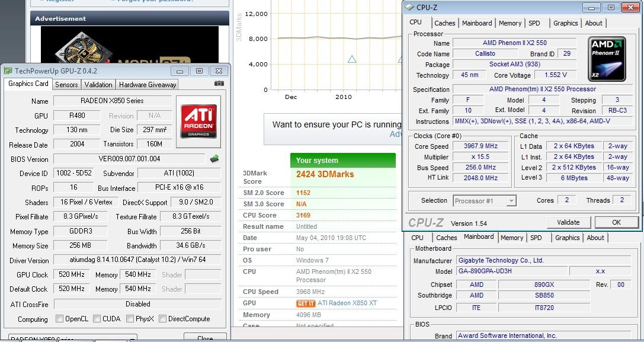Click the CPU Score 3169 value
The height and width of the screenshot is (342, 644).
click(x=303, y=215)
